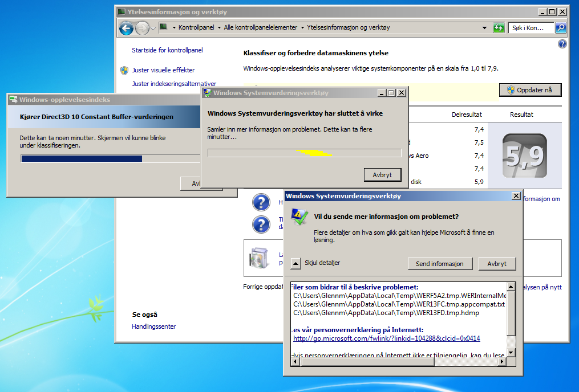
Task: Select WERF5A2.tmp.WERInternalMe file path line
Action: click(399, 296)
